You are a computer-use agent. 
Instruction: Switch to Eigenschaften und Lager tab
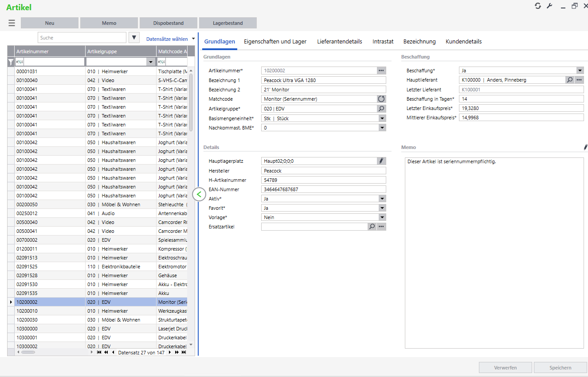tap(275, 41)
